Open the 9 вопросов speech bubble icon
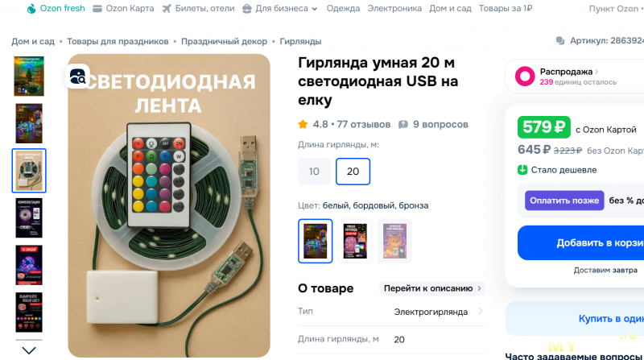The width and height of the screenshot is (644, 360). pos(403,125)
